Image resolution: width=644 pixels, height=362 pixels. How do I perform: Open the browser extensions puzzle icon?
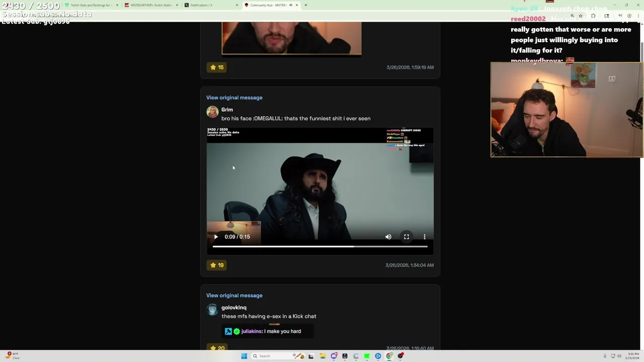point(593,16)
